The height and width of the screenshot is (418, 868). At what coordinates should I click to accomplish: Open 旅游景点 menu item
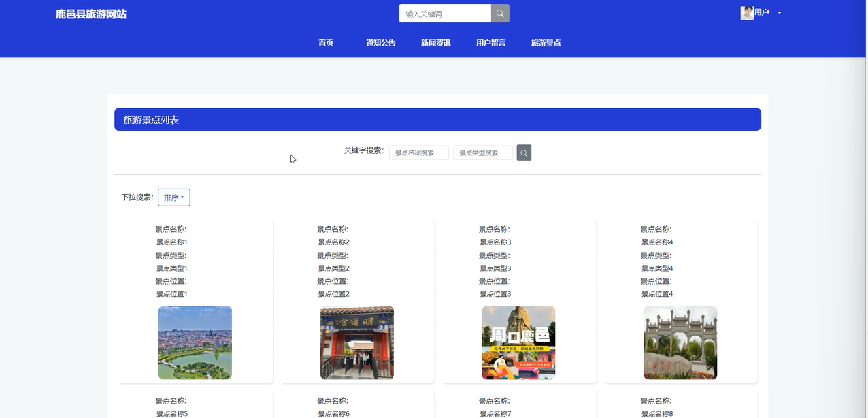[x=546, y=43]
